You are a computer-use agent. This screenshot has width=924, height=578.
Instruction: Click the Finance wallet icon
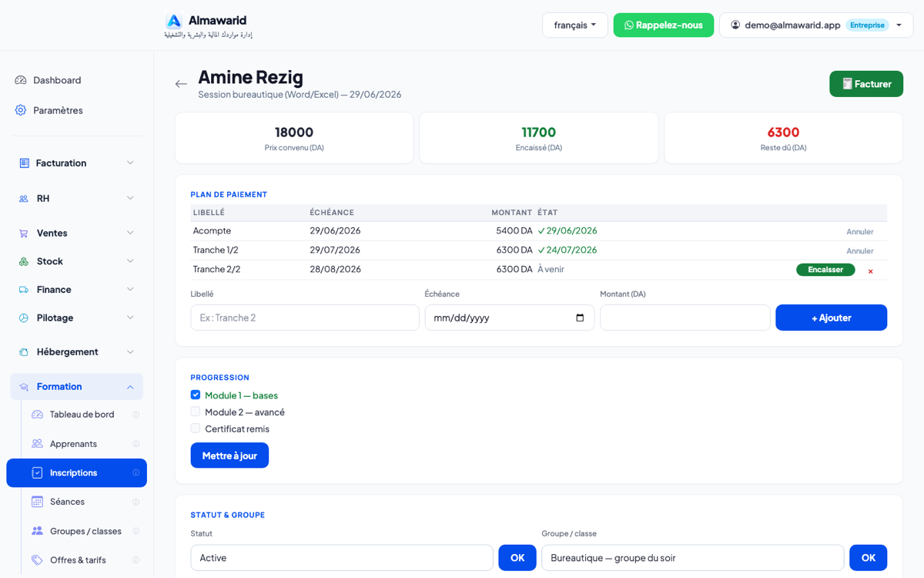click(24, 290)
